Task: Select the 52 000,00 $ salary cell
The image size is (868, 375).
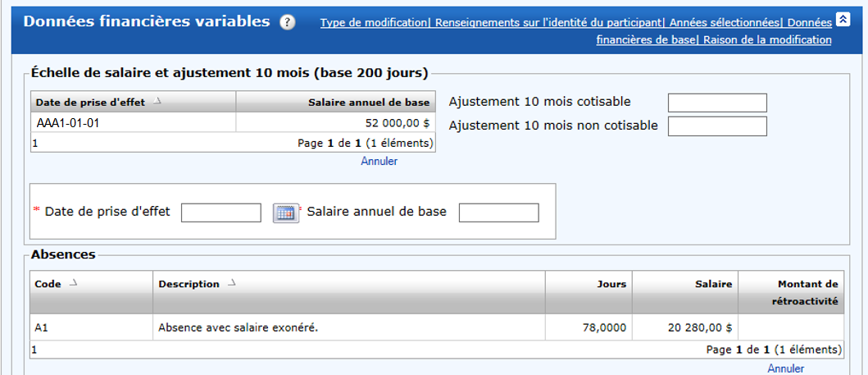Action: (336, 122)
